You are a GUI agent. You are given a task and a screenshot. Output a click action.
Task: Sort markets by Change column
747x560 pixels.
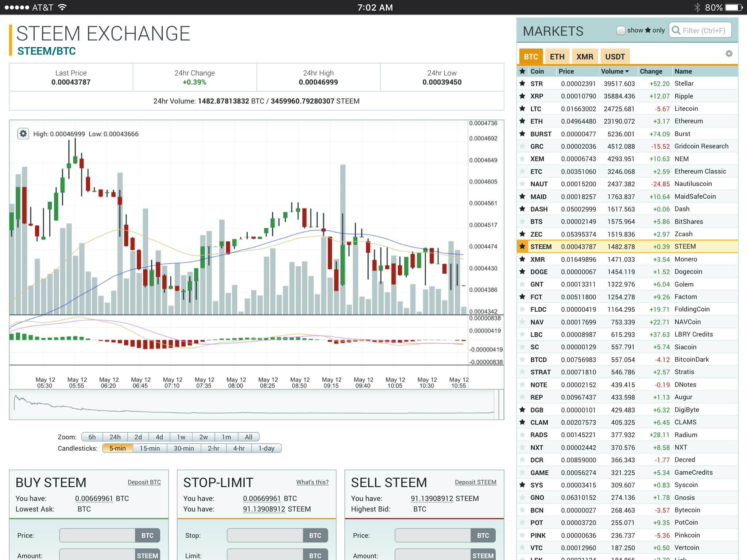pos(651,71)
